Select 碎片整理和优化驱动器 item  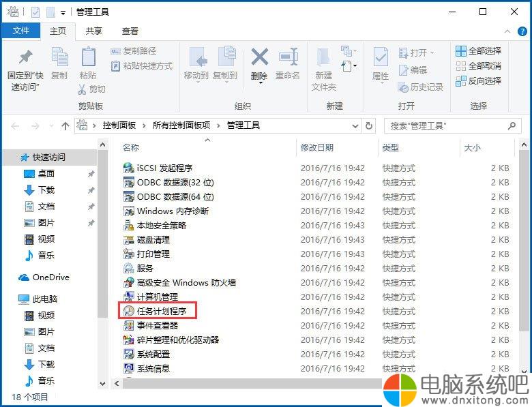tap(171, 340)
